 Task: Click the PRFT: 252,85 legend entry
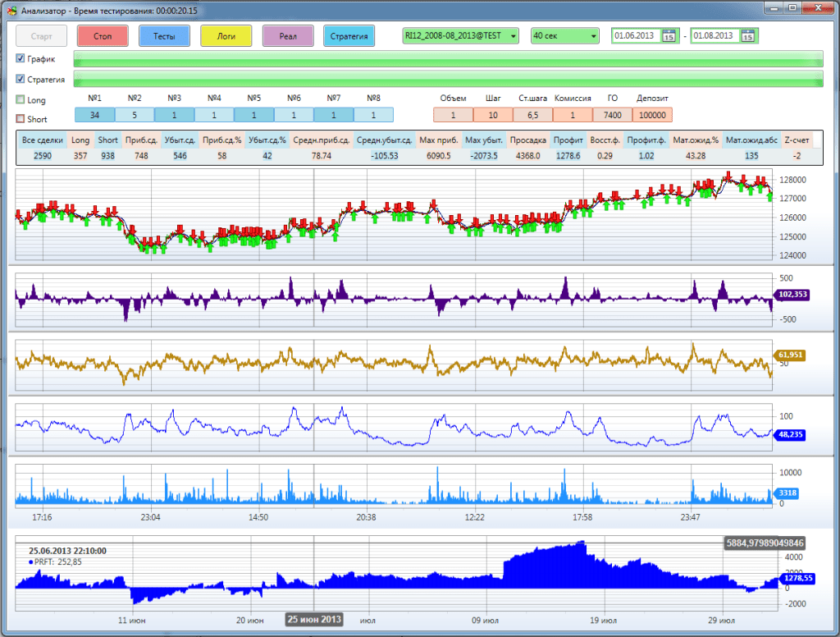(x=55, y=562)
